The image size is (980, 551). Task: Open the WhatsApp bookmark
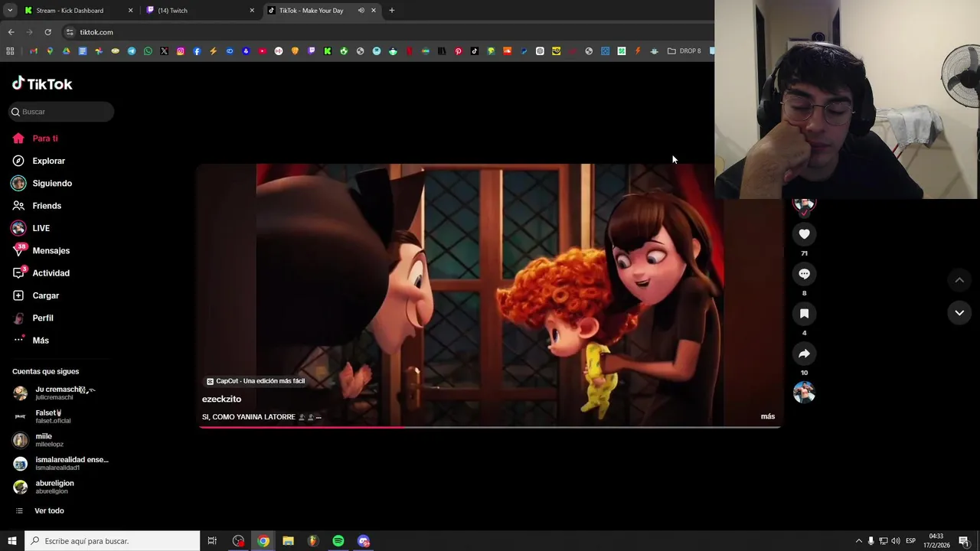pos(148,51)
